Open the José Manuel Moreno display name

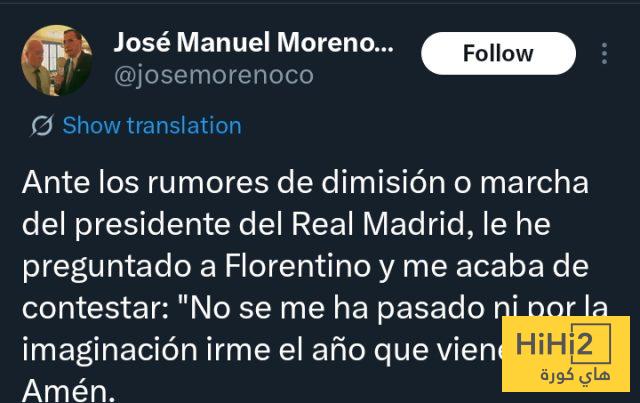pyautogui.click(x=253, y=43)
